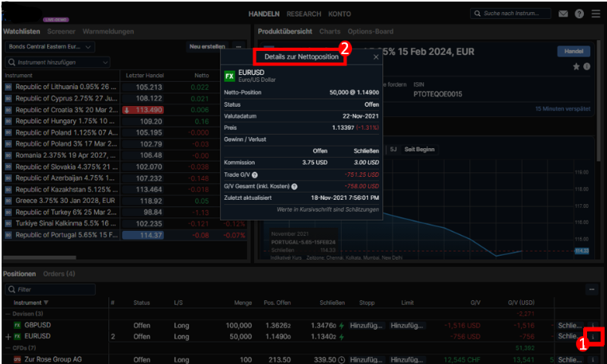Switch to the Screener tab
The image size is (607, 364).
click(61, 31)
